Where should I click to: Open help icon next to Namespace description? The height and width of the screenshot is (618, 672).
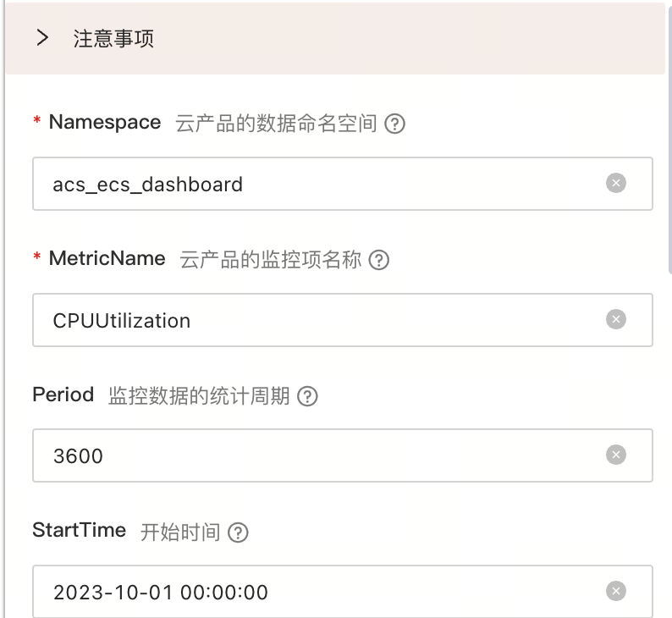click(394, 124)
